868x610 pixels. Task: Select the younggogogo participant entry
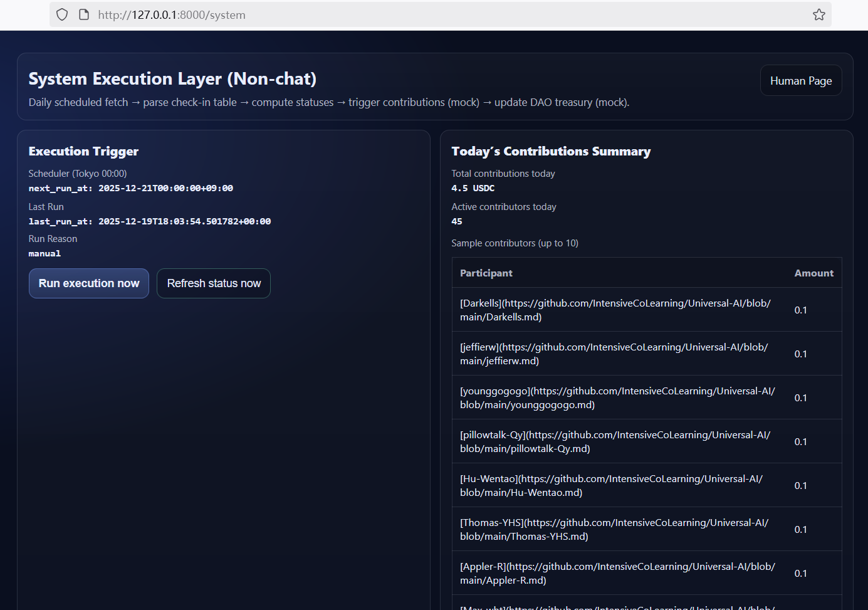pos(617,397)
